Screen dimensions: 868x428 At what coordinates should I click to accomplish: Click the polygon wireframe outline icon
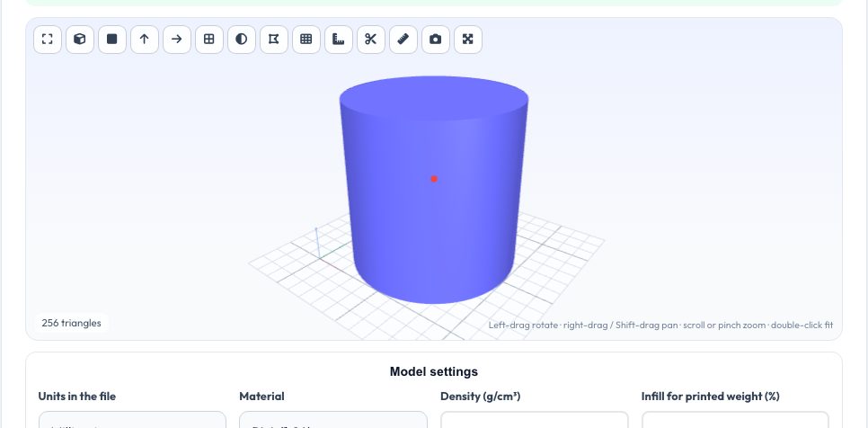pyautogui.click(x=273, y=40)
